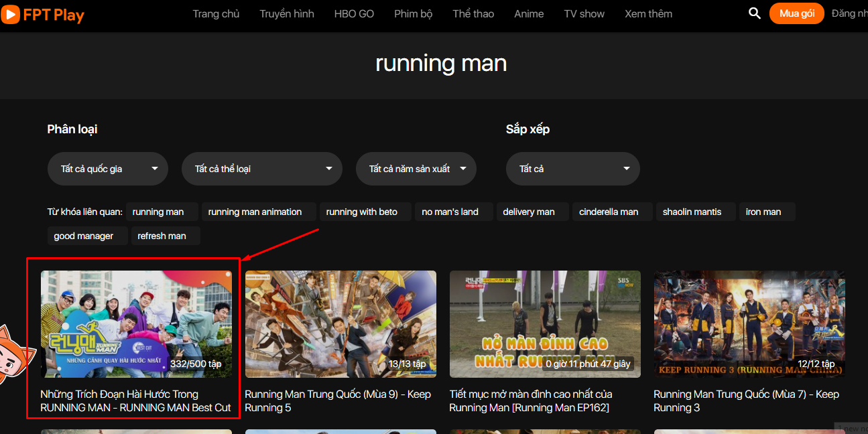Expand the Tất cả thể loại dropdown
868x434 pixels.
pos(261,169)
